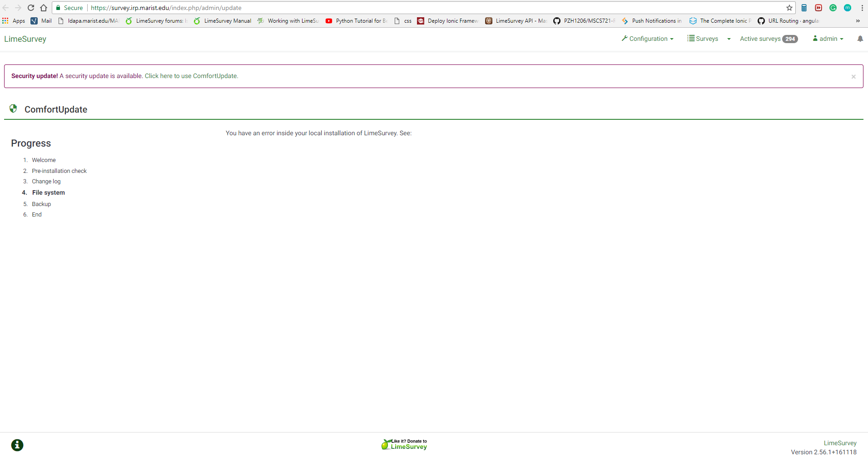Image resolution: width=868 pixels, height=457 pixels.
Task: Dismiss the security update alert
Action: click(853, 77)
